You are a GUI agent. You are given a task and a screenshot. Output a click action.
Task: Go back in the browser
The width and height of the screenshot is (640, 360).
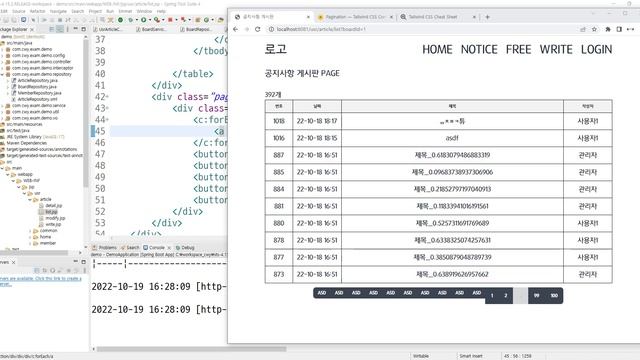236,29
